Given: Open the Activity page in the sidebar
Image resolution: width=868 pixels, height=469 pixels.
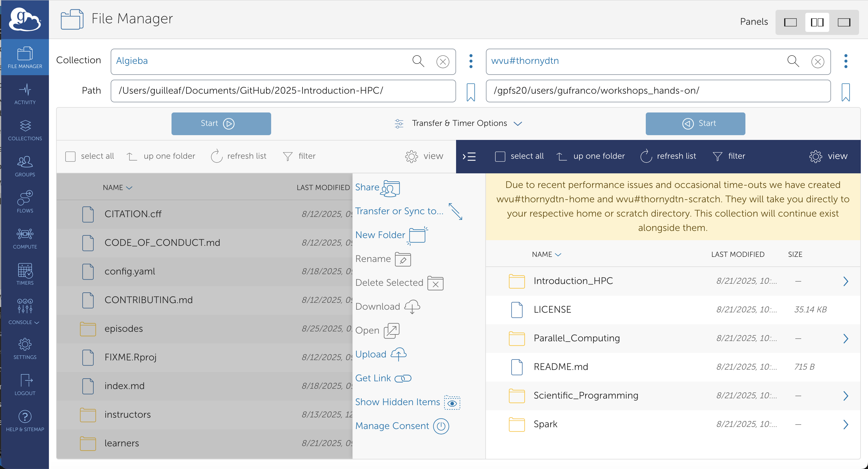Looking at the screenshot, I should point(25,94).
